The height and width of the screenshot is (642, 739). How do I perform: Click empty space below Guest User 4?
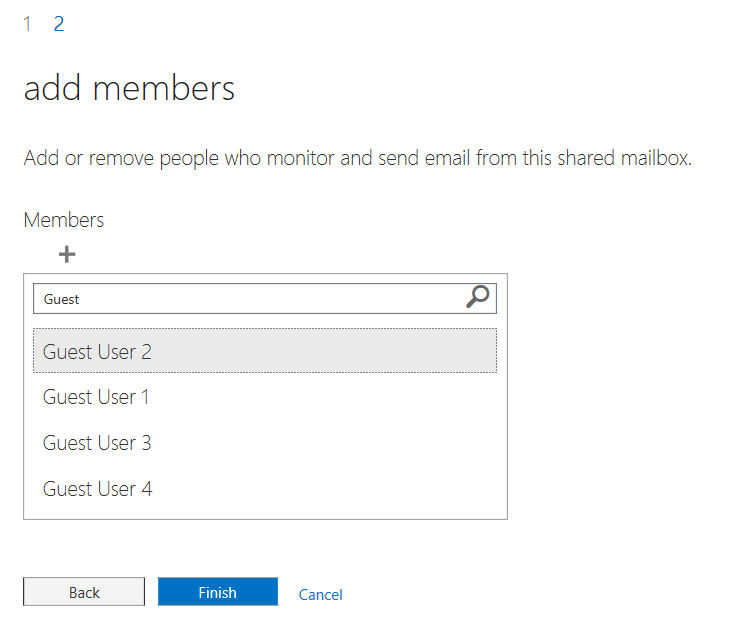(x=265, y=515)
